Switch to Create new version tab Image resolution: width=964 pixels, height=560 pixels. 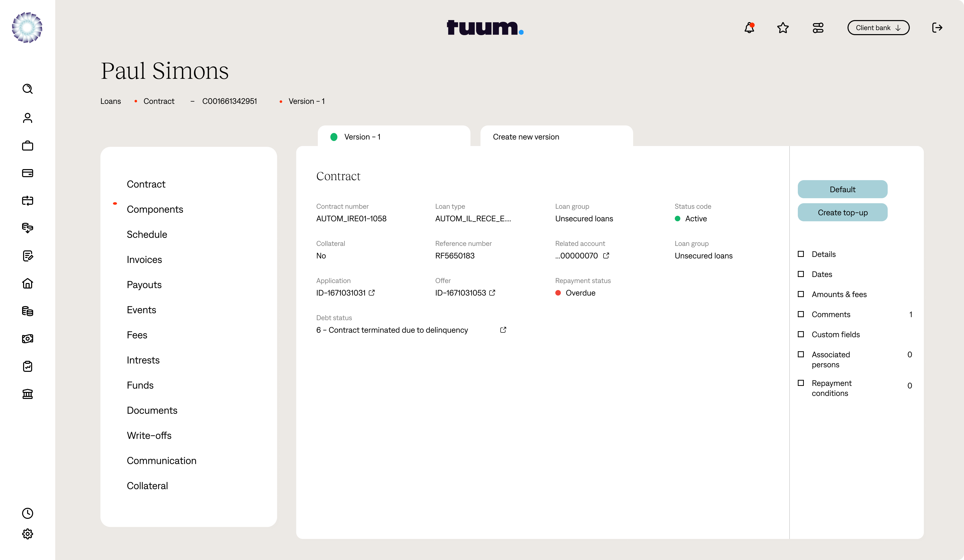click(x=556, y=137)
